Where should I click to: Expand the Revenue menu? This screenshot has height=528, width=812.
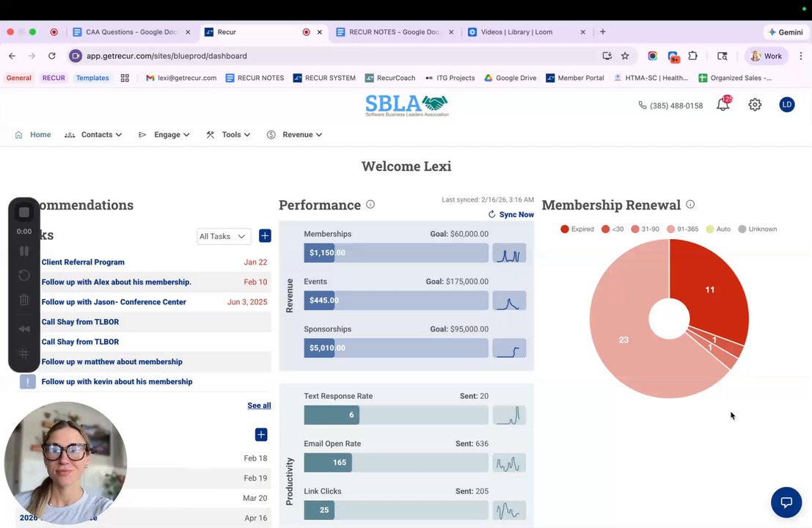pos(295,135)
